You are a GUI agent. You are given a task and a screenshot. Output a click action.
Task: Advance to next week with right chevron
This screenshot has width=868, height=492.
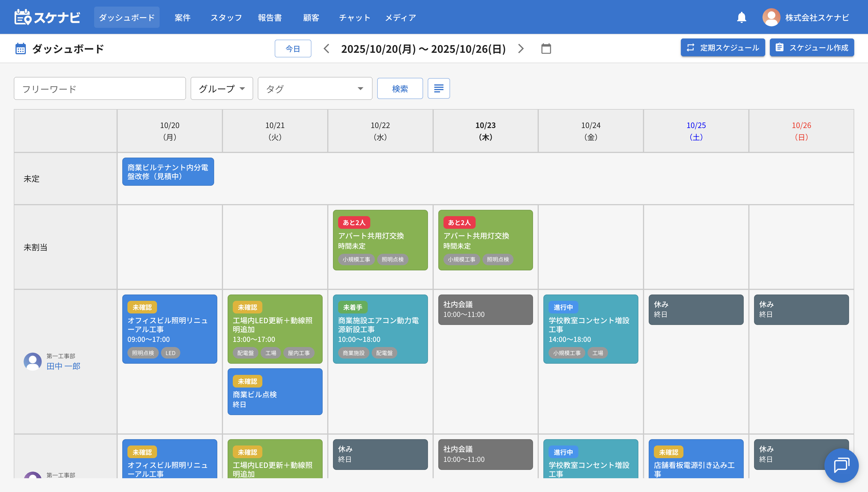[x=521, y=49]
